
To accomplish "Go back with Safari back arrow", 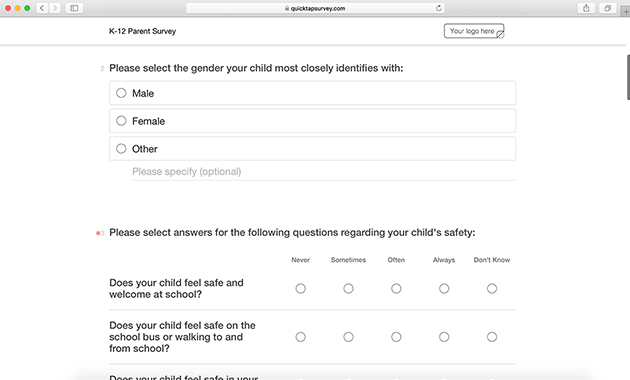I will (42, 8).
